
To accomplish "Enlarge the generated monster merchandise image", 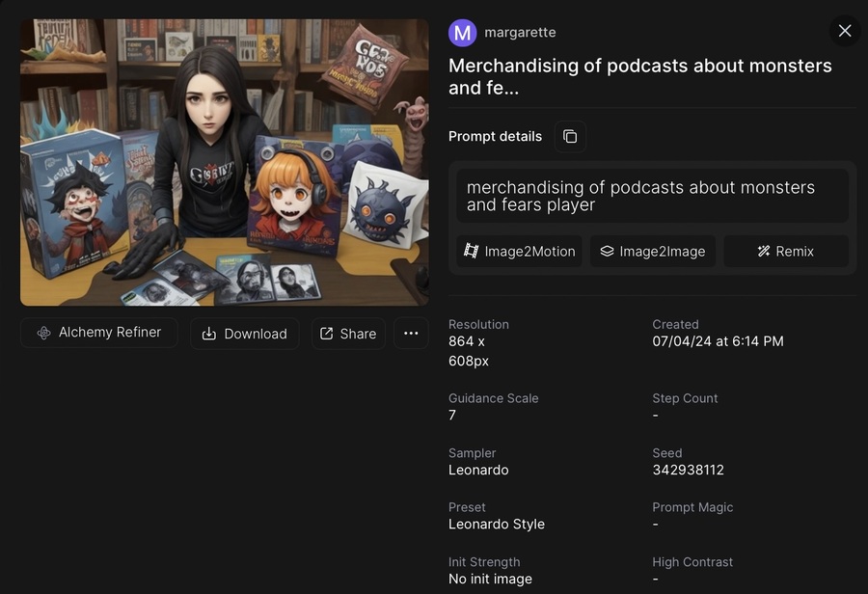I will coord(224,162).
